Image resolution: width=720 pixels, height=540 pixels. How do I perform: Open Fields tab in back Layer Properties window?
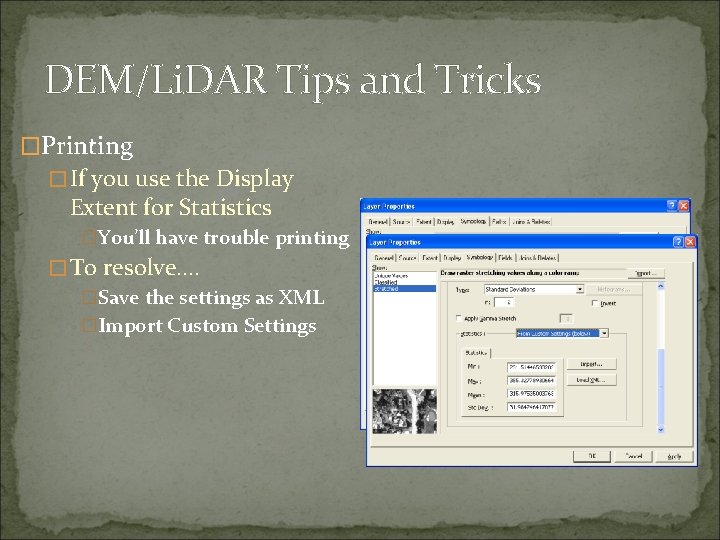(499, 222)
